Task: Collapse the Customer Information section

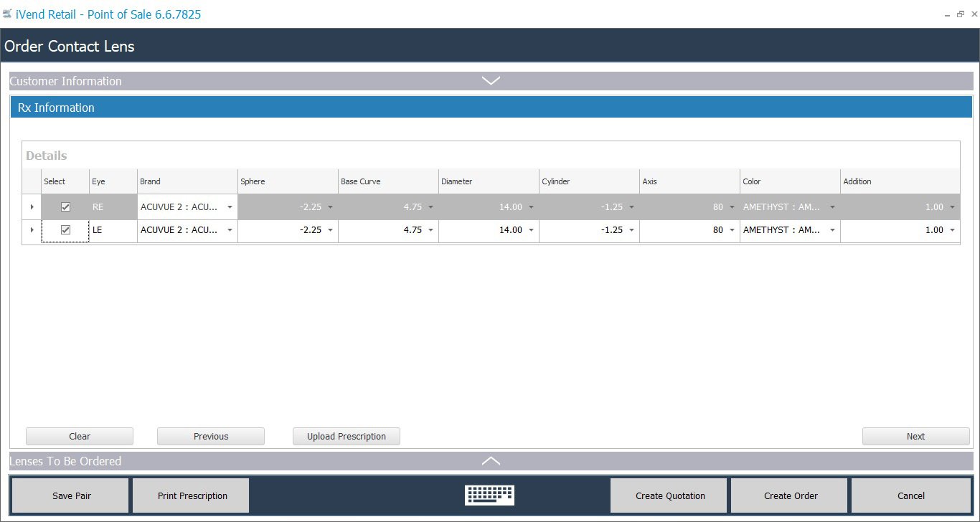Action: click(x=491, y=81)
